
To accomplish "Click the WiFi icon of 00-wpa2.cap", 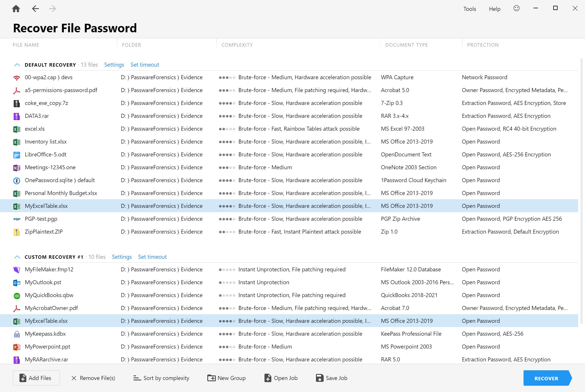I will 17,77.
